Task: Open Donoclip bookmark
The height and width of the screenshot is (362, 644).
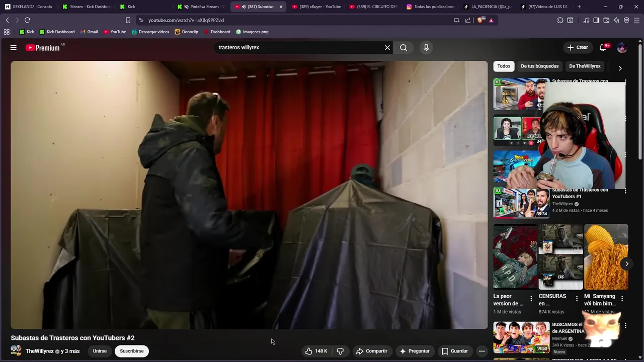Action: pyautogui.click(x=186, y=32)
